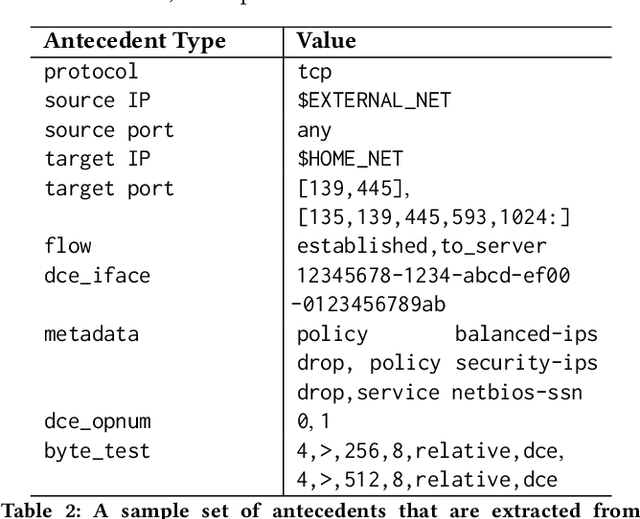Select the 'protocol' row label
Screen dimensions: 640x519
91,72
